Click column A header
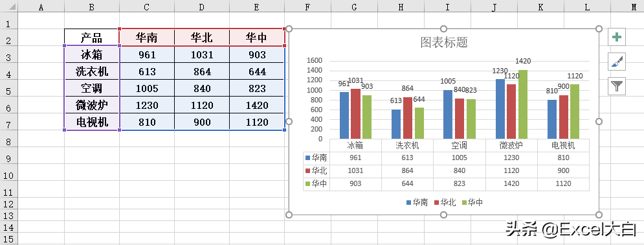Image resolution: width=644 pixels, height=245 pixels. click(x=41, y=6)
